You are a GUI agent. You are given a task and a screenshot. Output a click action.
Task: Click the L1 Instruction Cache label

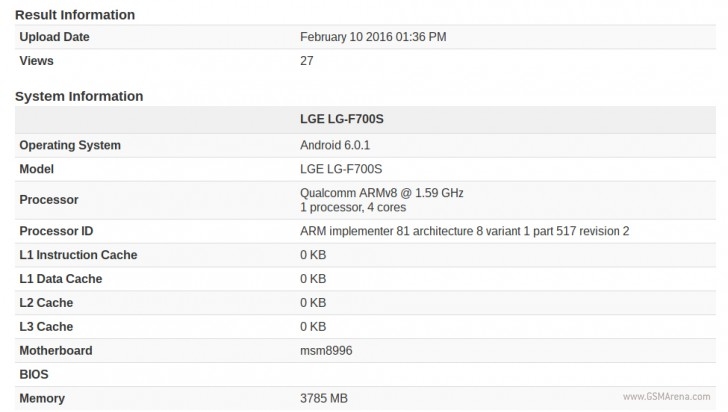pos(78,255)
